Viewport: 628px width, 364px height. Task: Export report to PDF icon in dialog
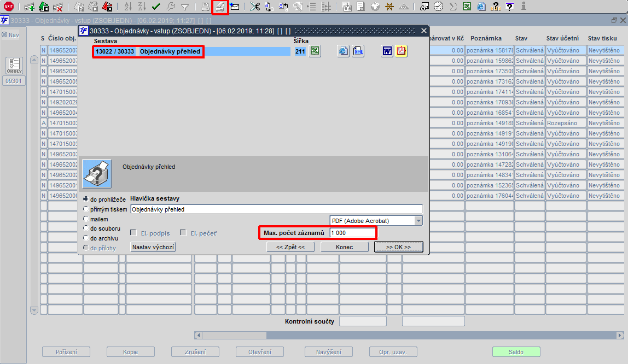[x=402, y=51]
